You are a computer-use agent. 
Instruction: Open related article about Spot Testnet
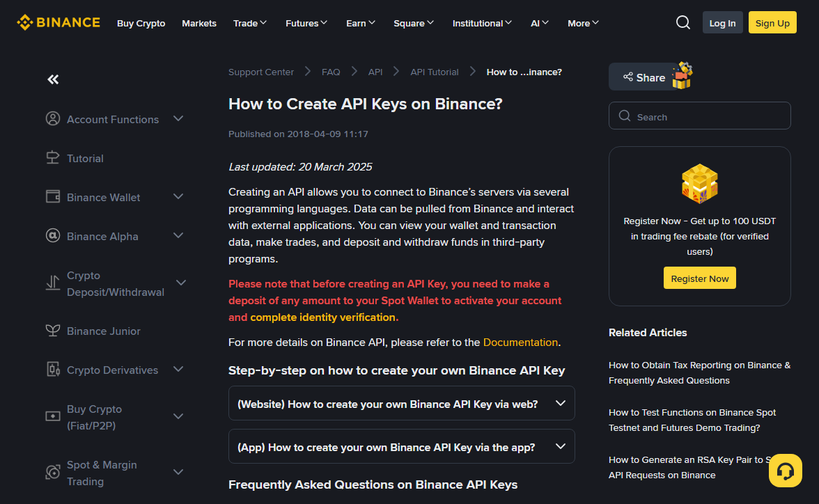[692, 420]
